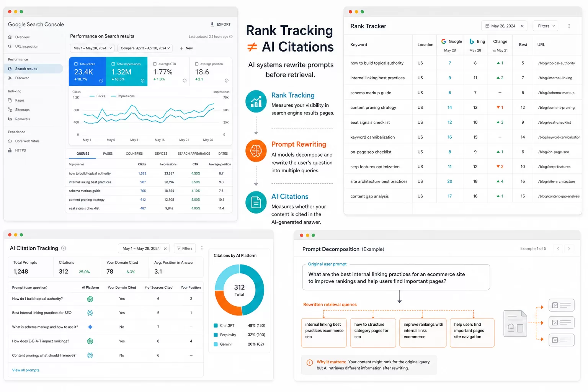Select Search results under Performance
Screen dimensions: 588x392
tap(34, 69)
